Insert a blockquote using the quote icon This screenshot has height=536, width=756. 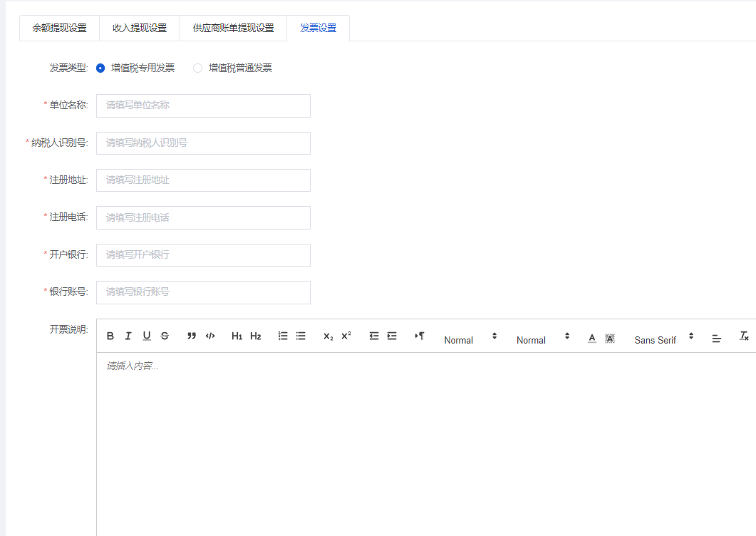coord(192,336)
